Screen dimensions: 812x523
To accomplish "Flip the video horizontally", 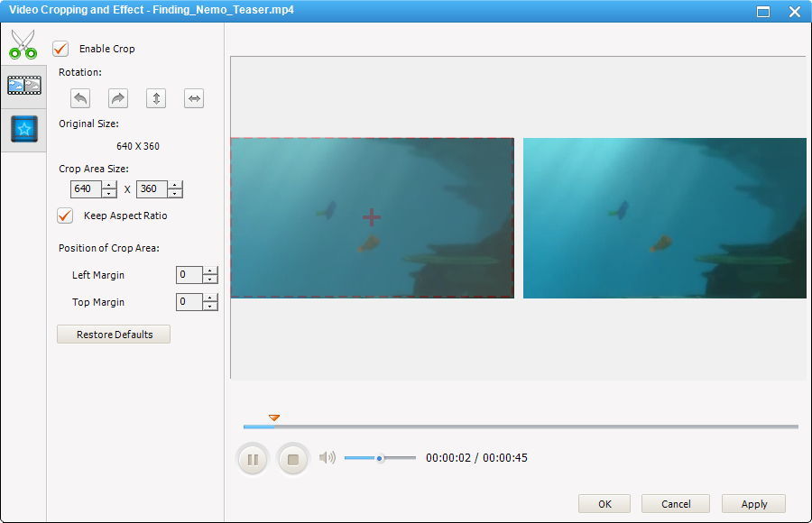I will point(193,98).
